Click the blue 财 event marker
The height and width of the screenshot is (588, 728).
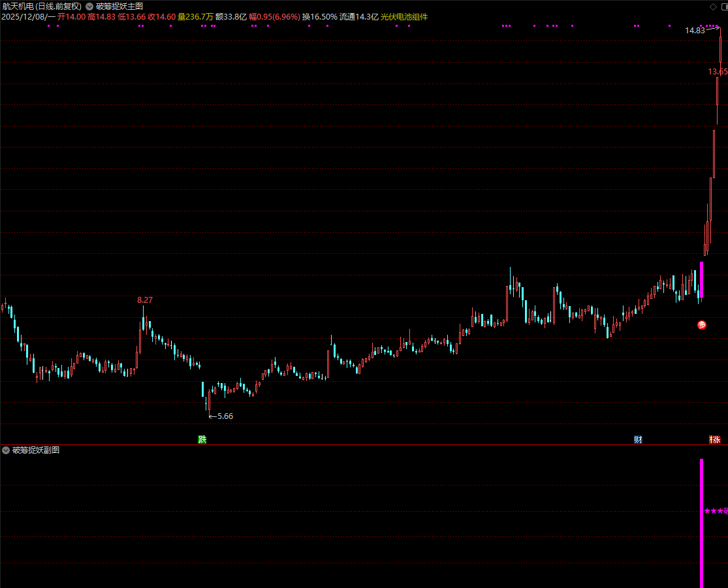pos(638,439)
